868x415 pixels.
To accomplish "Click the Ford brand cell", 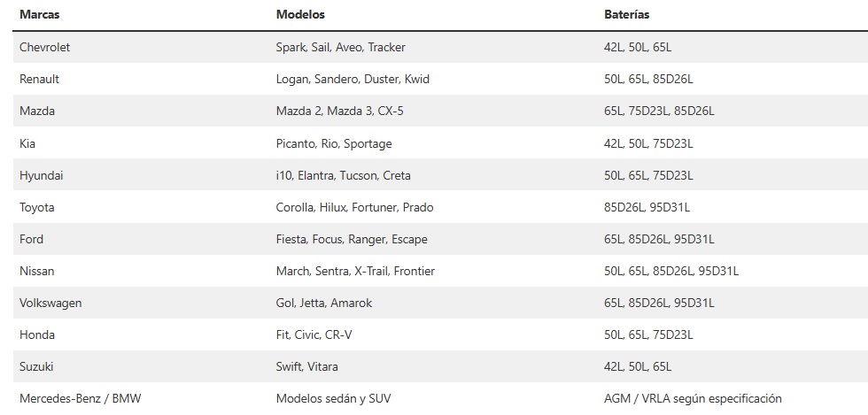I will 31,239.
